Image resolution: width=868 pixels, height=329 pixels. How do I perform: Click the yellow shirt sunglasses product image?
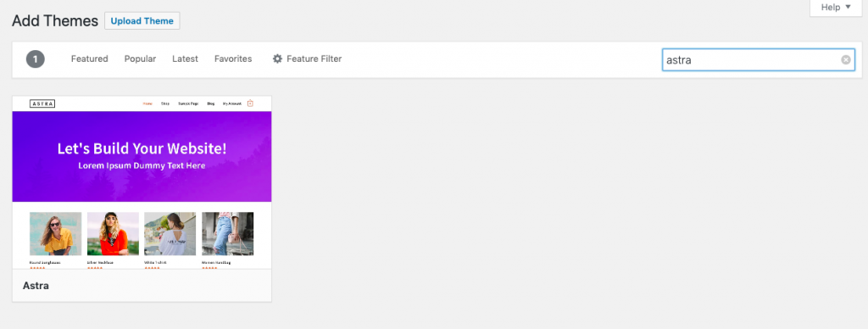[55, 234]
